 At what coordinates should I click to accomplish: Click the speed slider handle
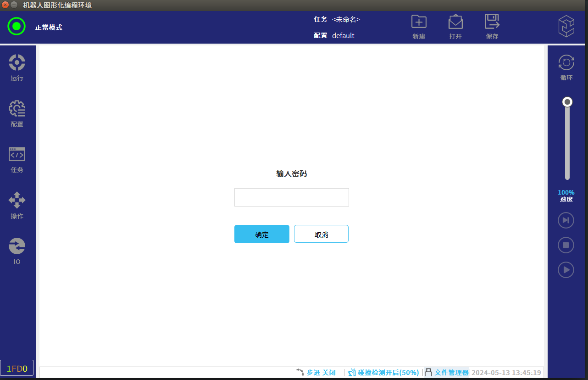567,102
